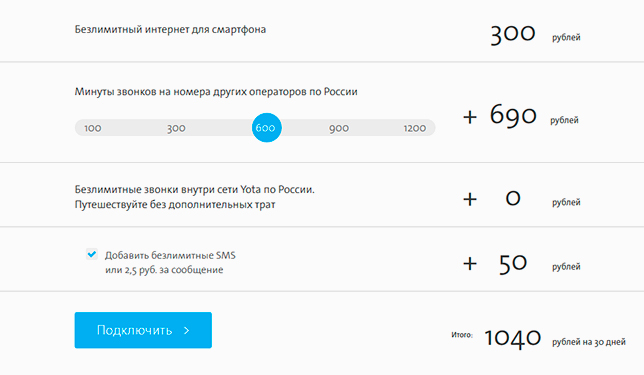The width and height of the screenshot is (644, 375).
Task: Click the 'или 2,5 руб. за сообщение' text
Action: (164, 270)
